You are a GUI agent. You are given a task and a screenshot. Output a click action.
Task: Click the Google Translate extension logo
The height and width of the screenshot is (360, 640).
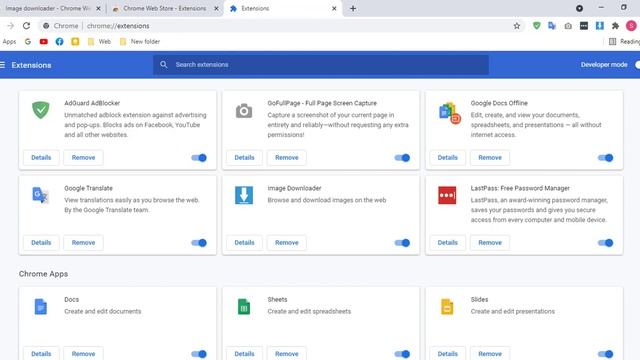(x=40, y=195)
